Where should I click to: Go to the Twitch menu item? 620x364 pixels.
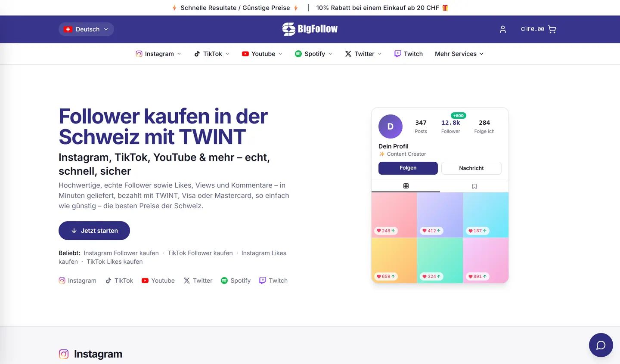[409, 54]
